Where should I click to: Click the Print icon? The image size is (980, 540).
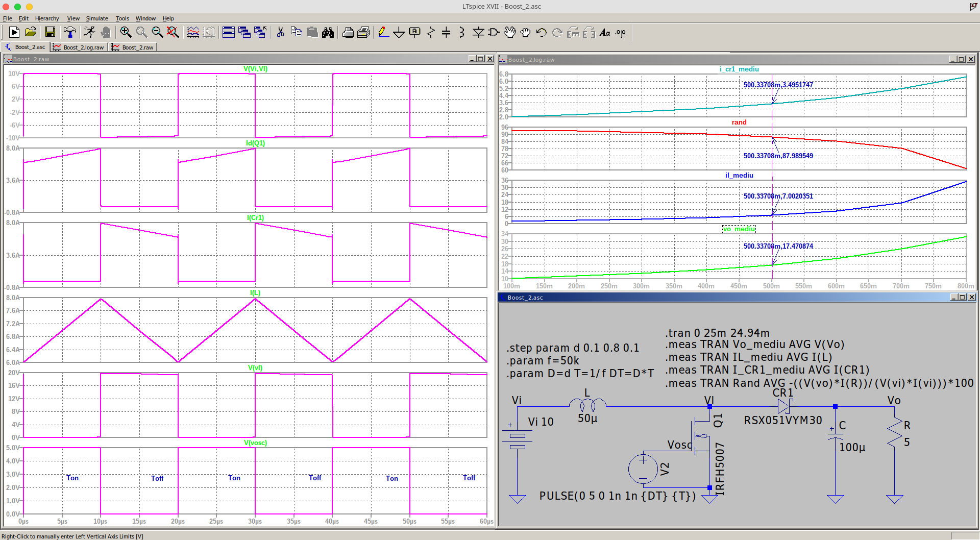(363, 33)
